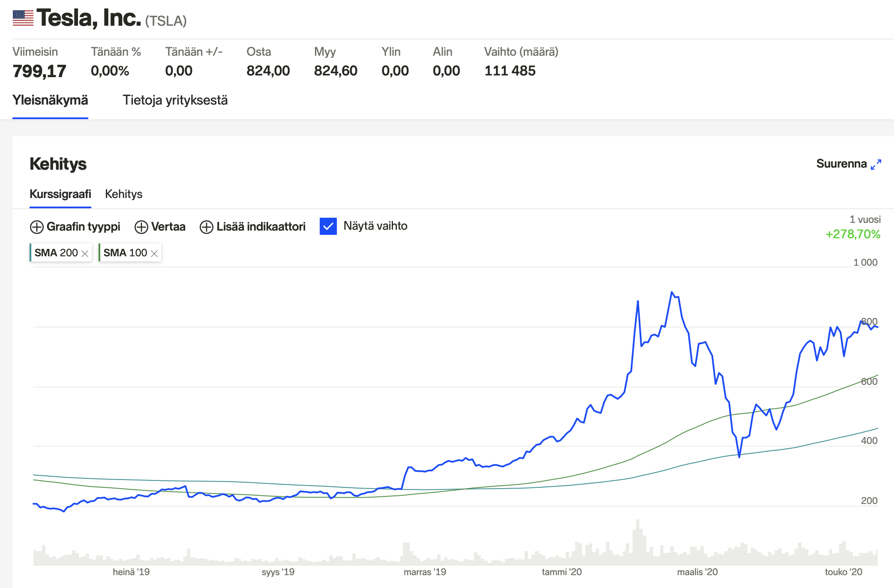Select the Kurssigraafi sub-tab
Image resolution: width=894 pixels, height=588 pixels.
[x=60, y=194]
